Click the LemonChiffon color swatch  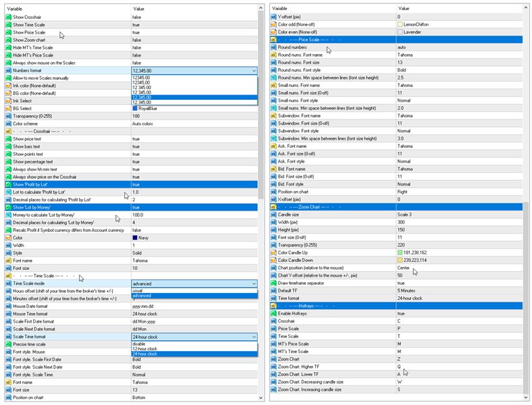click(400, 24)
